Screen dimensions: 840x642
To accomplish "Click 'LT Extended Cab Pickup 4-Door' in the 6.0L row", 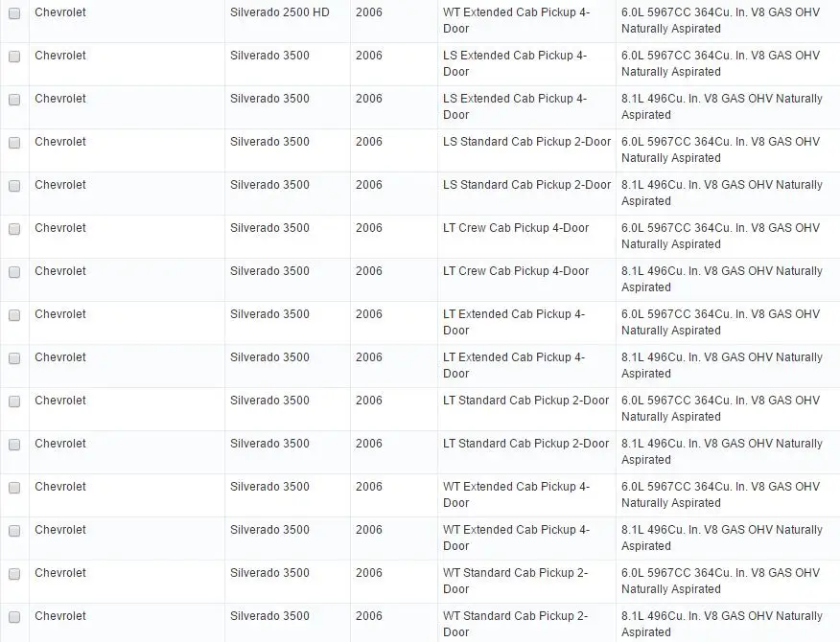I will click(514, 322).
